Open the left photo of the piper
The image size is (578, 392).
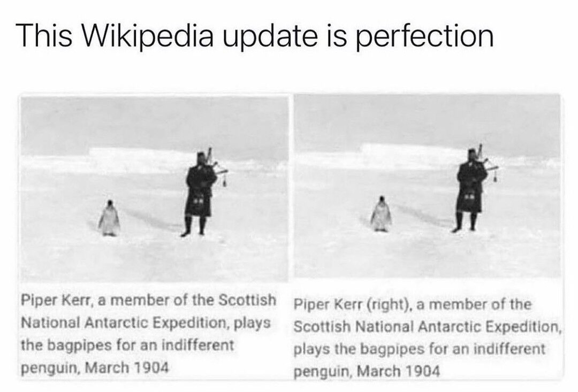point(155,188)
